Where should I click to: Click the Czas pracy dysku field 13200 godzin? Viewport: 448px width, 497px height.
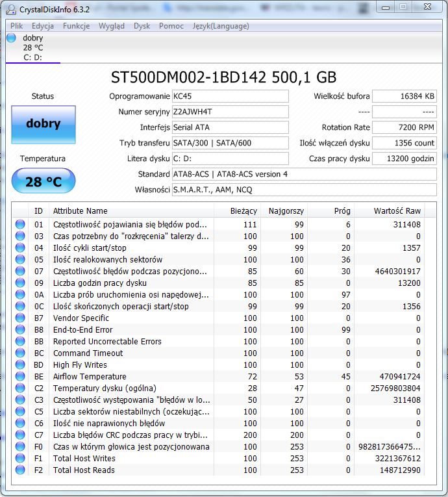tap(404, 159)
